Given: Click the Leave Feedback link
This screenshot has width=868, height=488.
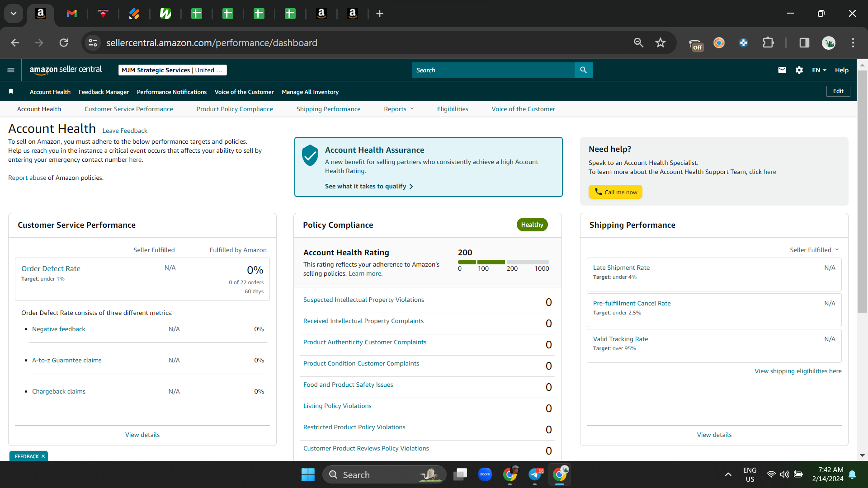Looking at the screenshot, I should point(125,131).
